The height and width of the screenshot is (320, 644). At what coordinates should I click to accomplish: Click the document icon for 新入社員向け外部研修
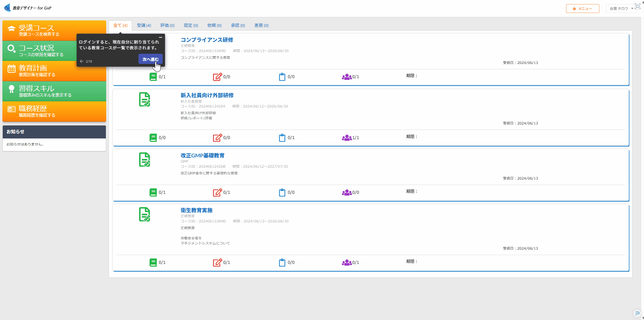pos(145,100)
